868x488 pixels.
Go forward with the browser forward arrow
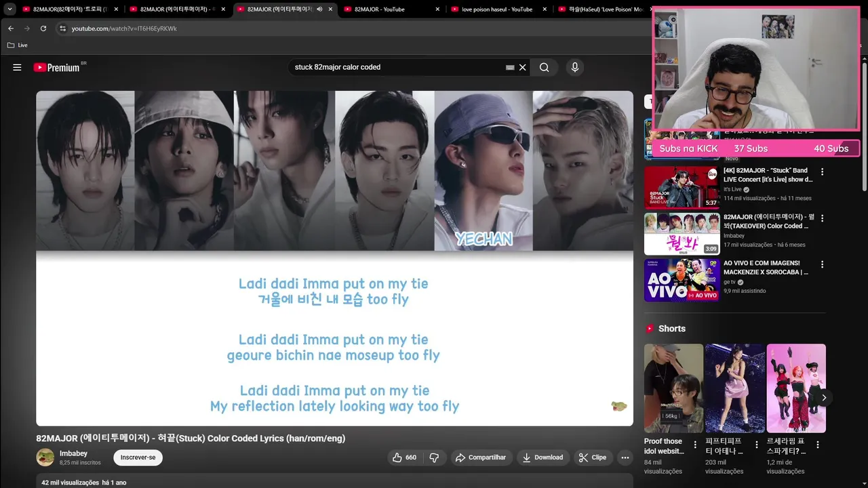pos(27,28)
